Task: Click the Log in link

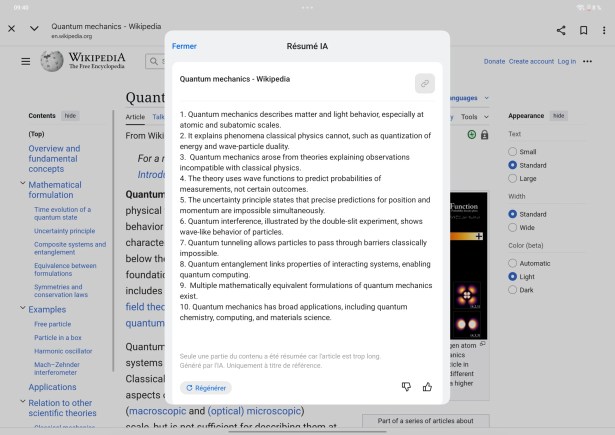Action: coord(567,62)
